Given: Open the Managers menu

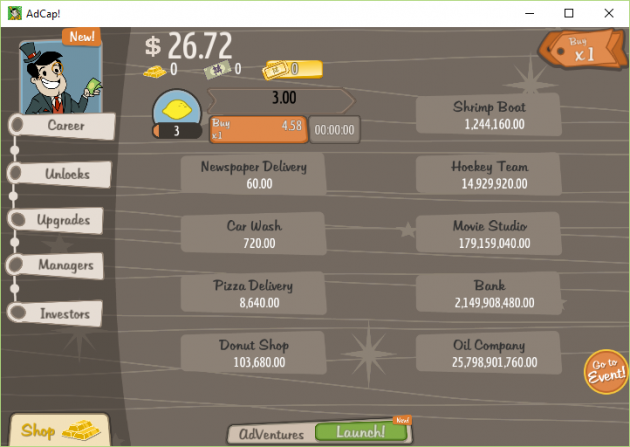Looking at the screenshot, I should [x=55, y=265].
